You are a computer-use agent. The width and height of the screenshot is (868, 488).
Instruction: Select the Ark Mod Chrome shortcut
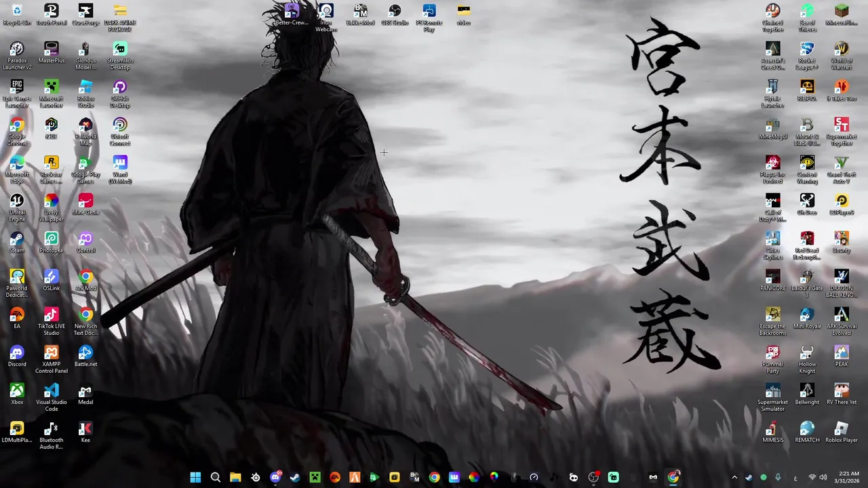click(85, 280)
